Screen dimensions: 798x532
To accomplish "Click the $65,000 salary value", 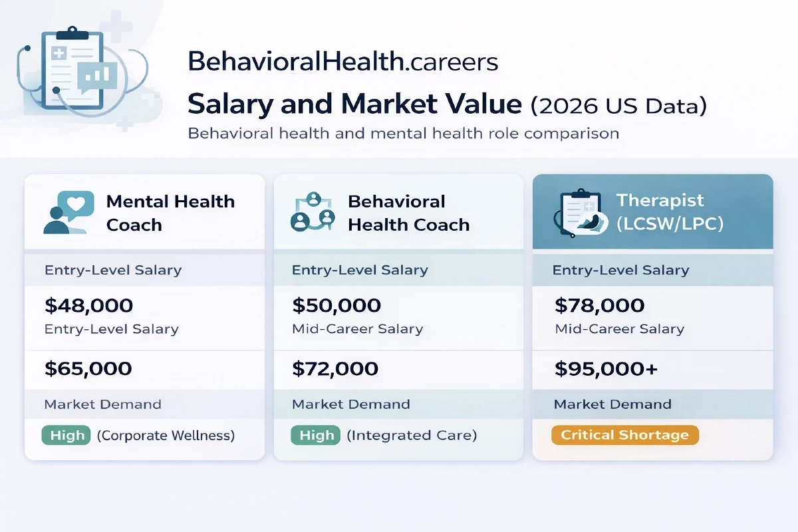I will tap(88, 368).
